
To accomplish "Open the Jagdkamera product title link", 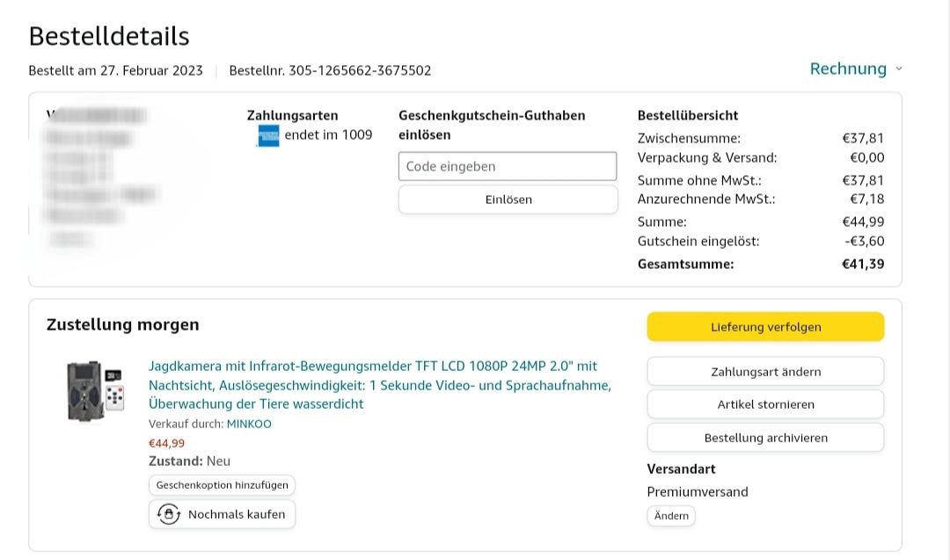I will [379, 385].
